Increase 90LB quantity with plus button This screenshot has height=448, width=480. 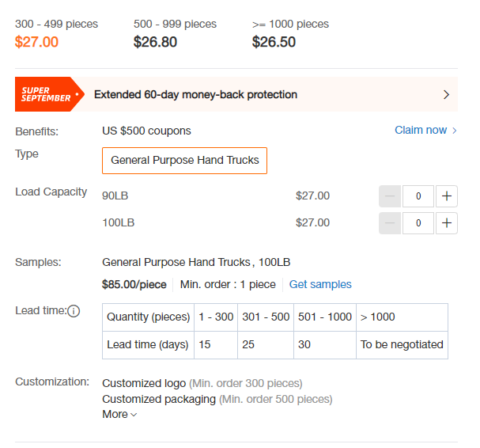446,196
